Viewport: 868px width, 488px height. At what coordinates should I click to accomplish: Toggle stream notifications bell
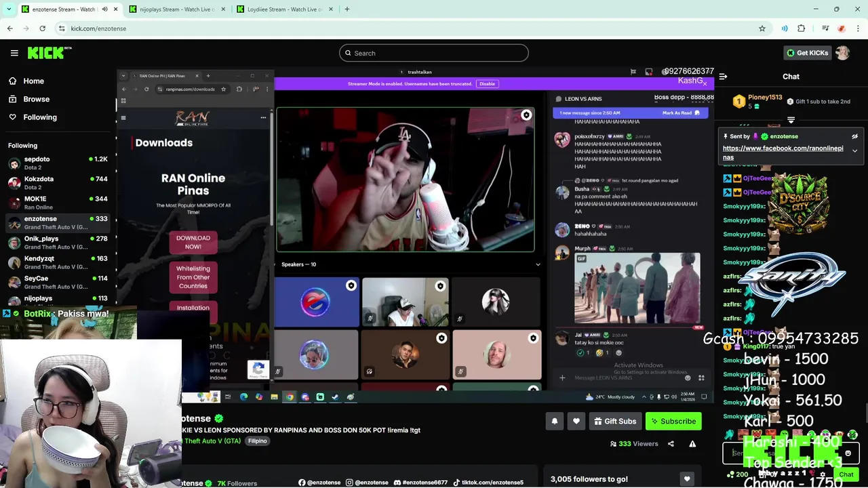(x=554, y=422)
